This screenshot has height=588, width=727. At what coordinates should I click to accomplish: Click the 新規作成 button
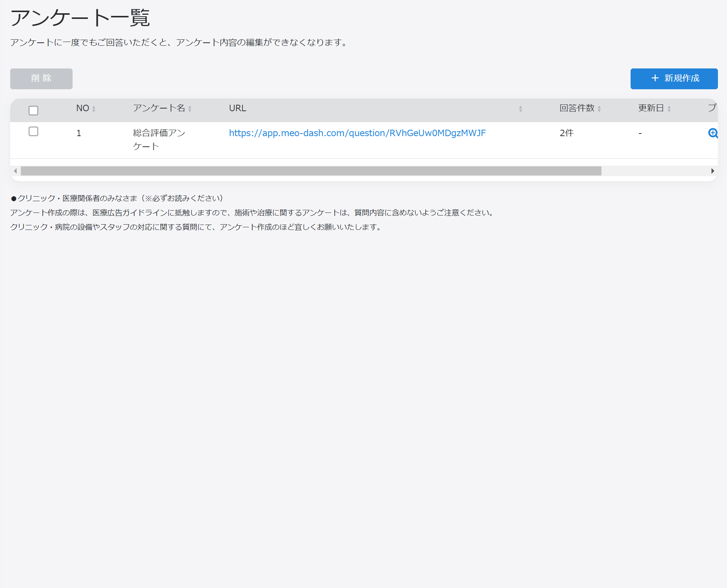(674, 79)
